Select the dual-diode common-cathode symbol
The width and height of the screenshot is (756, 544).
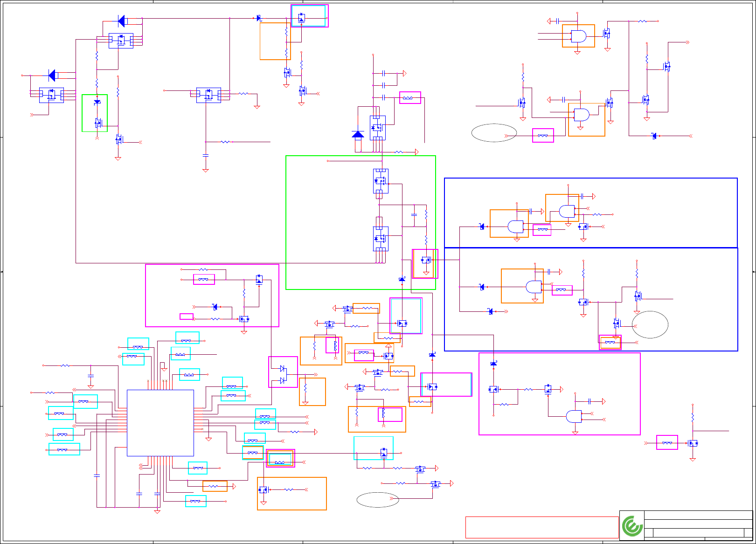(283, 374)
